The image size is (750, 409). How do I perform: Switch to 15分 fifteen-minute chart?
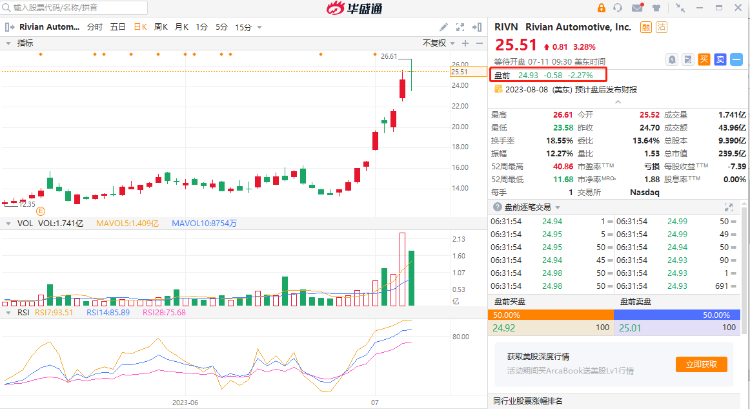click(x=243, y=27)
